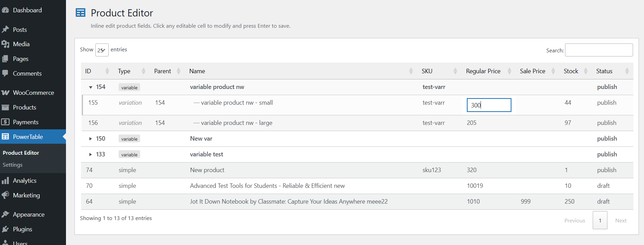Click Regular Price 320 for New product
Image resolution: width=644 pixels, height=245 pixels.
pyautogui.click(x=472, y=170)
